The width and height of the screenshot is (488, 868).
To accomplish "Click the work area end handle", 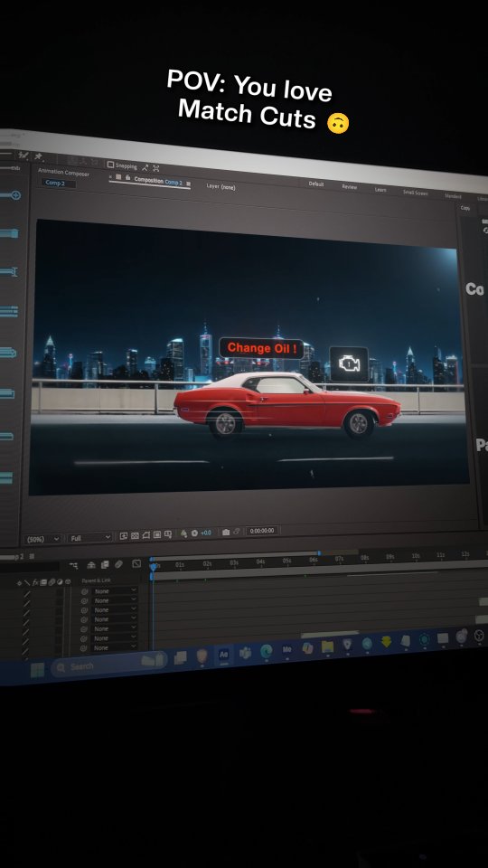I will (319, 552).
